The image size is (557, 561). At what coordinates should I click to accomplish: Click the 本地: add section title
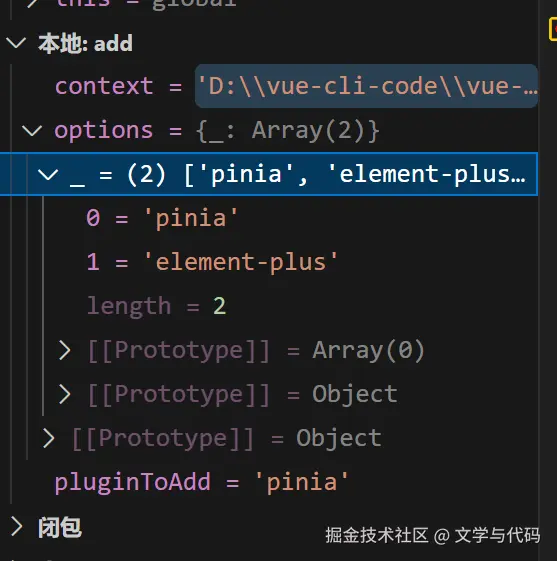85,43
